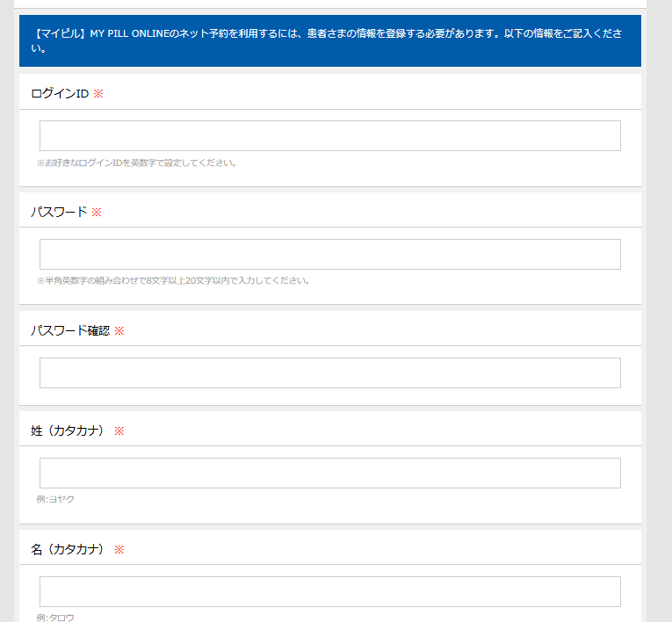Click the パスワード section label
The width and height of the screenshot is (672, 622).
pos(59,212)
